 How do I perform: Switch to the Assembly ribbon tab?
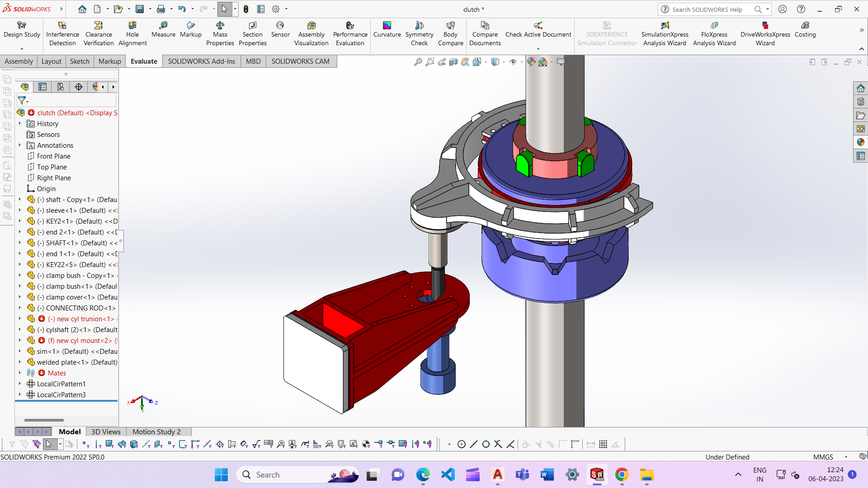coord(19,61)
